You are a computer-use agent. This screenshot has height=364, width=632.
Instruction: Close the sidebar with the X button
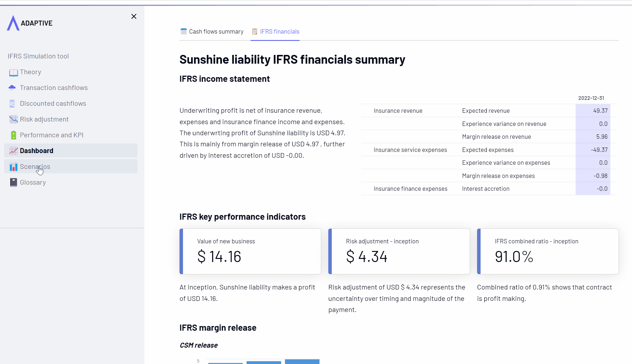click(134, 16)
